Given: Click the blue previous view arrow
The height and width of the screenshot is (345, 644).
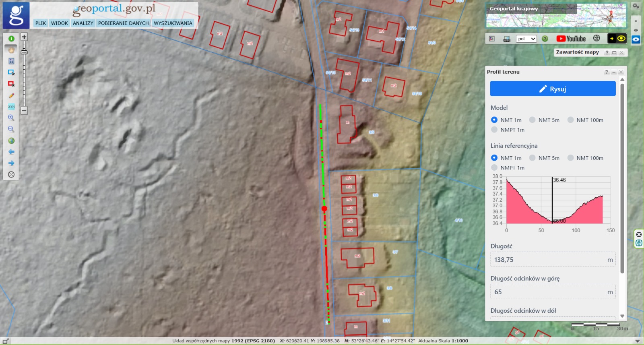Looking at the screenshot, I should (x=11, y=152).
